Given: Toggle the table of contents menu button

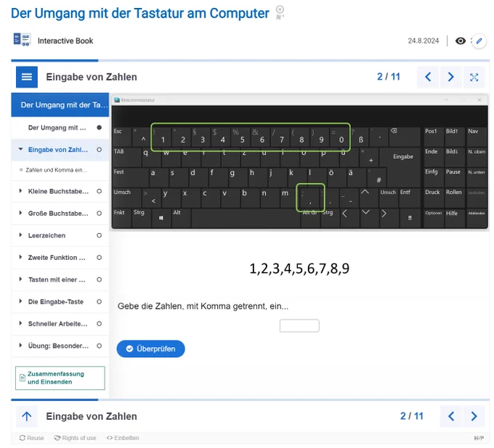Looking at the screenshot, I should tap(27, 77).
